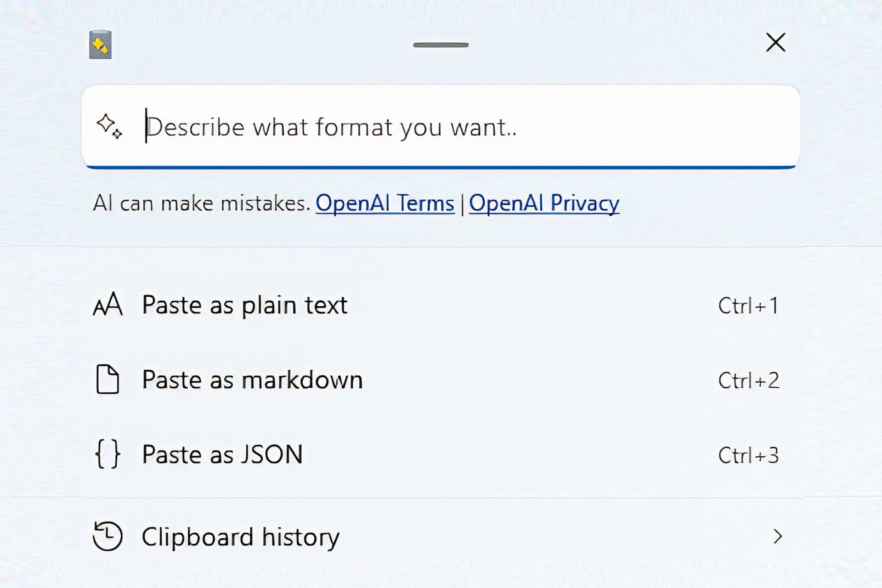Open the OpenAI Terms link

coord(384,203)
